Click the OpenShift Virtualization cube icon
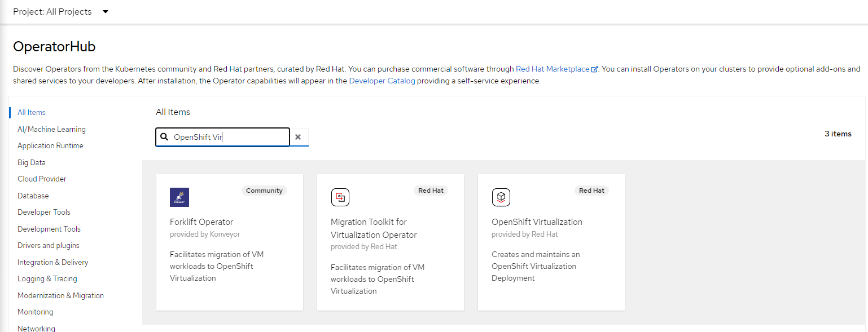Viewport: 868px width, 332px height. click(501, 197)
